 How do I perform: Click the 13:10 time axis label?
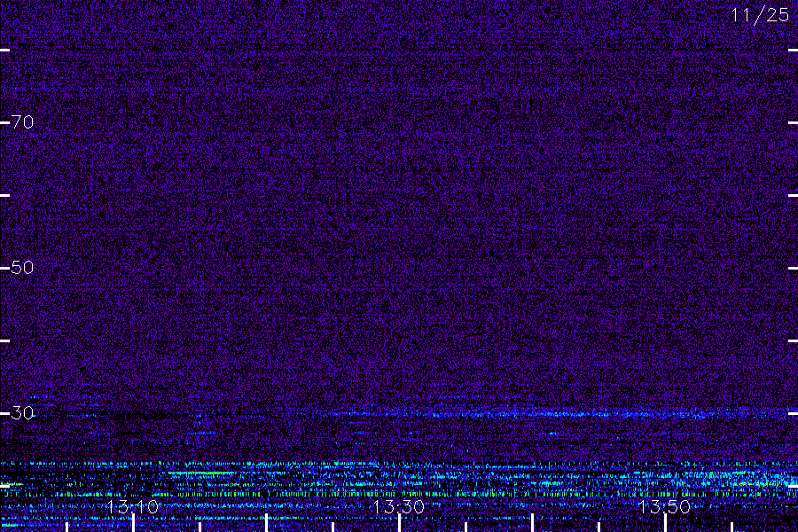coord(133,506)
